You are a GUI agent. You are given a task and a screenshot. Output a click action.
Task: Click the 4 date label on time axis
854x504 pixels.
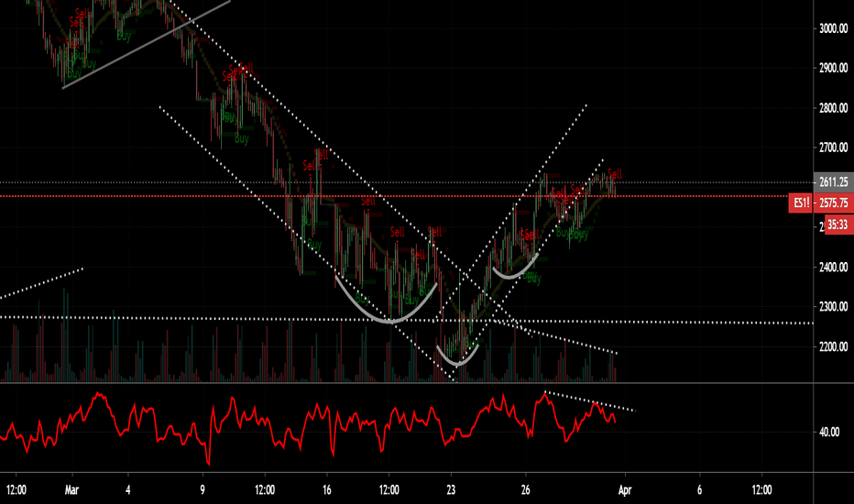128,490
